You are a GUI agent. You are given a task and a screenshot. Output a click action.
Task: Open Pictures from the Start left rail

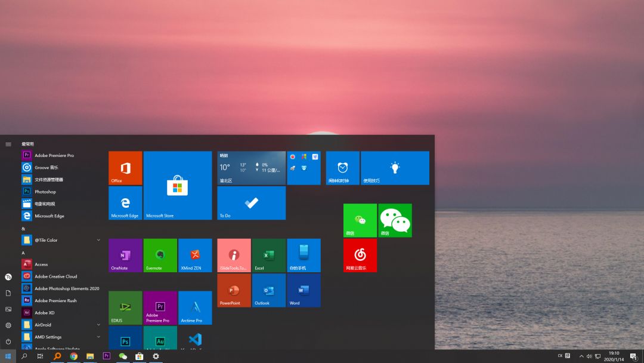click(x=8, y=309)
